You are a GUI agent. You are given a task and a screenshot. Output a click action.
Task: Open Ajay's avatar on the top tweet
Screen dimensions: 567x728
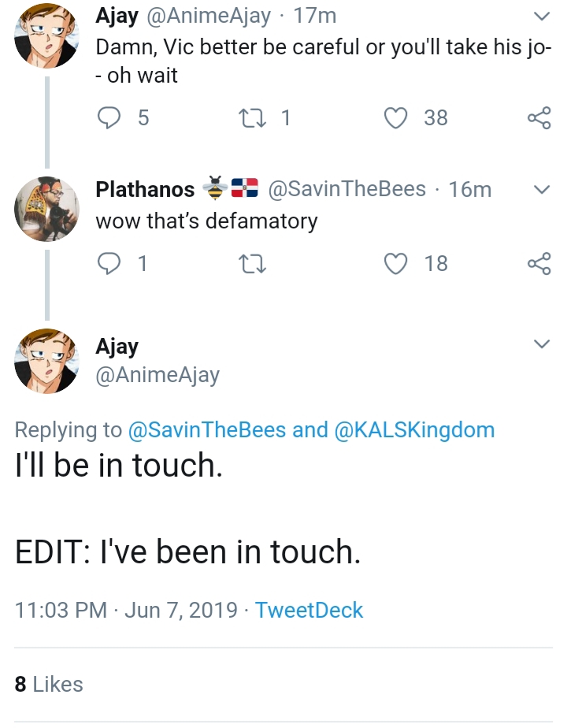47,35
